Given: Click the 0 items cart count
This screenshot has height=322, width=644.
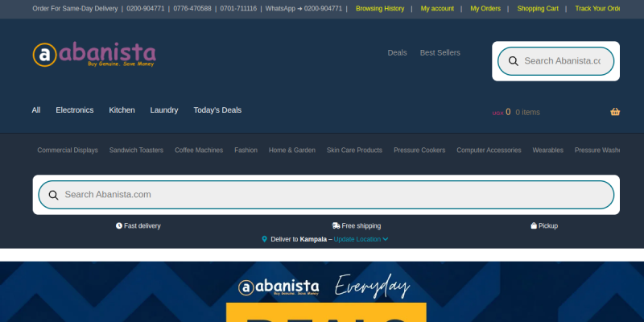Looking at the screenshot, I should [x=527, y=112].
